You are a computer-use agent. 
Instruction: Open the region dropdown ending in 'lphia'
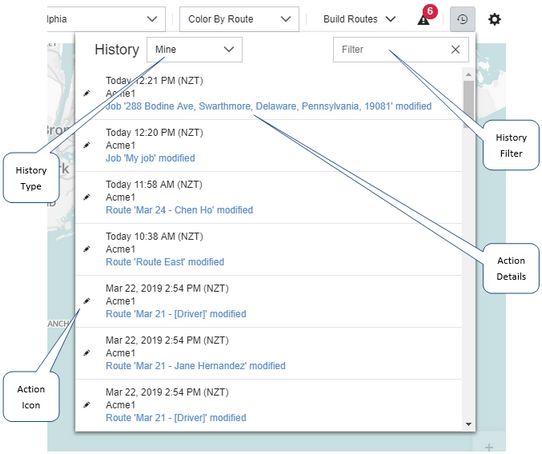106,19
